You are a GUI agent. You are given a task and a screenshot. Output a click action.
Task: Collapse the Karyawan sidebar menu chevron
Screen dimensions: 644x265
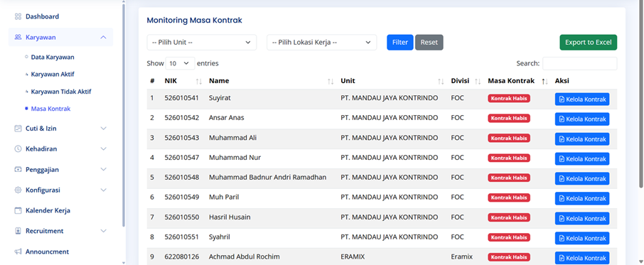[104, 38]
